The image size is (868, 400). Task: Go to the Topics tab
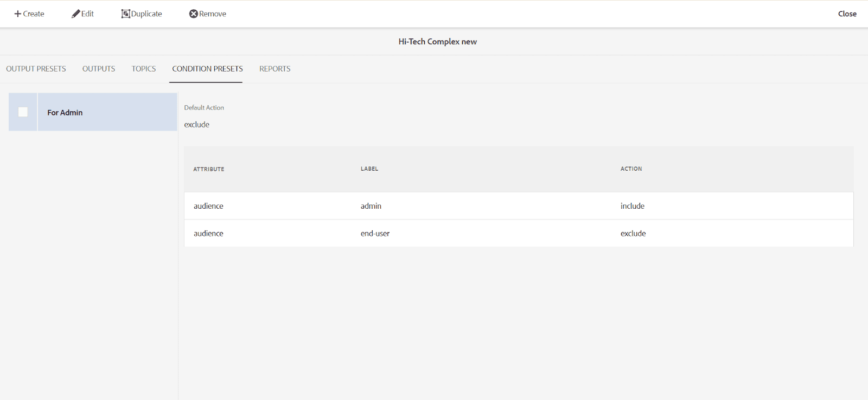click(x=144, y=69)
